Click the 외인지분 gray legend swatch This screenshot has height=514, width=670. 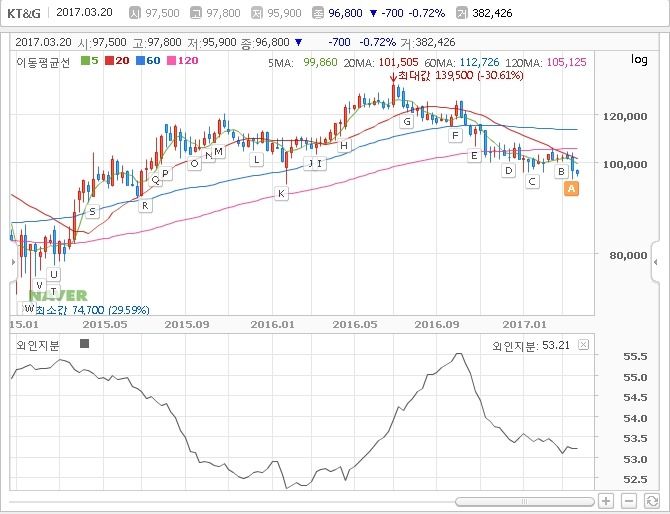85,344
